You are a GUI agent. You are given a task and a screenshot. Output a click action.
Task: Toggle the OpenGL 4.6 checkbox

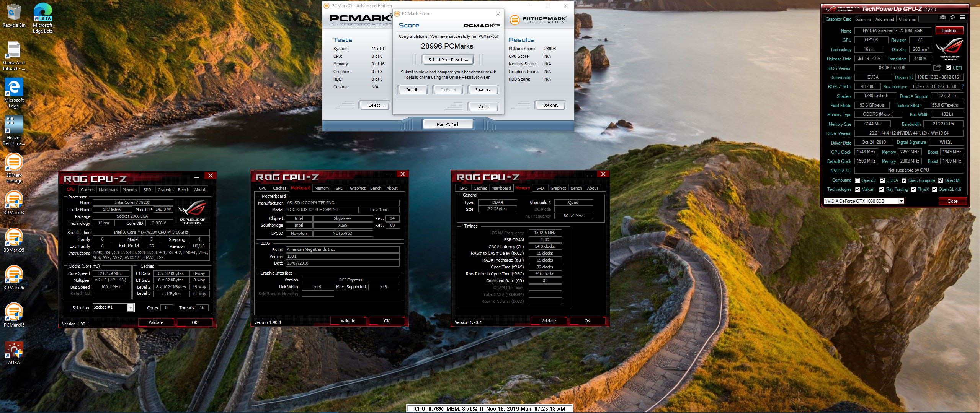coord(934,189)
